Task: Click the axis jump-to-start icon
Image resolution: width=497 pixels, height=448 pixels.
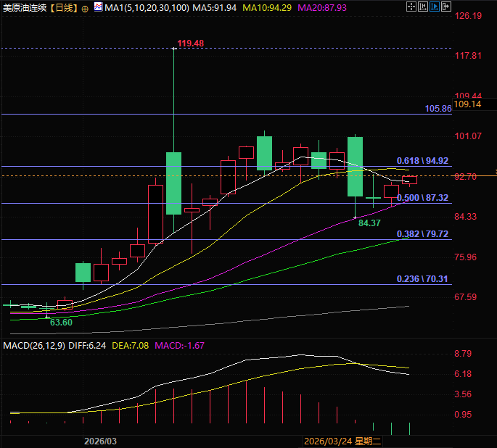Action: pos(422,7)
